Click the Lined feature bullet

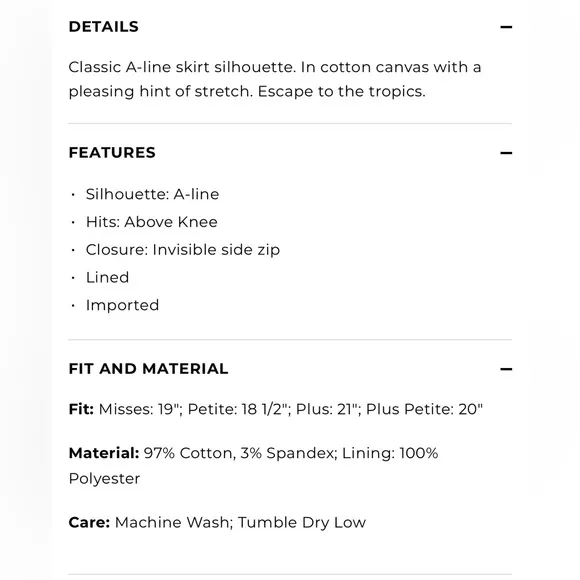click(107, 277)
